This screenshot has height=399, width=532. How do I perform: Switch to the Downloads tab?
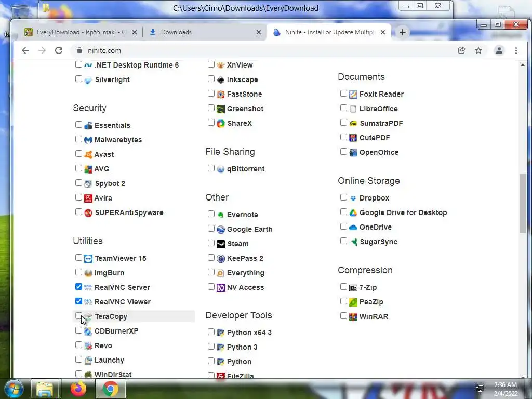tap(205, 32)
